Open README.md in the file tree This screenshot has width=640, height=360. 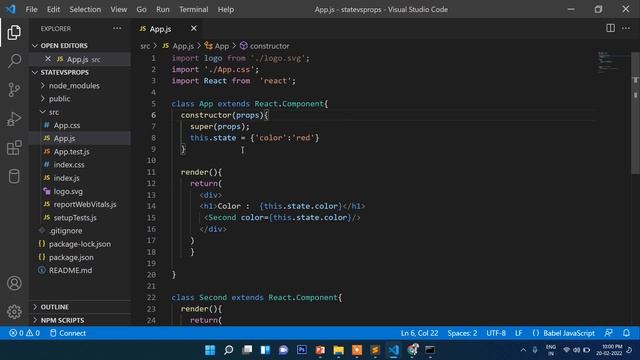(70, 270)
